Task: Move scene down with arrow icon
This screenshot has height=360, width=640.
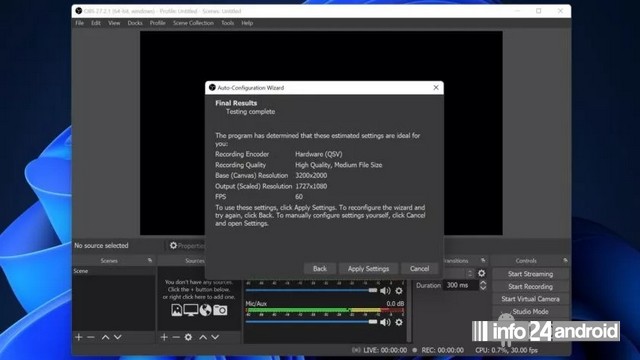Action: click(x=118, y=337)
